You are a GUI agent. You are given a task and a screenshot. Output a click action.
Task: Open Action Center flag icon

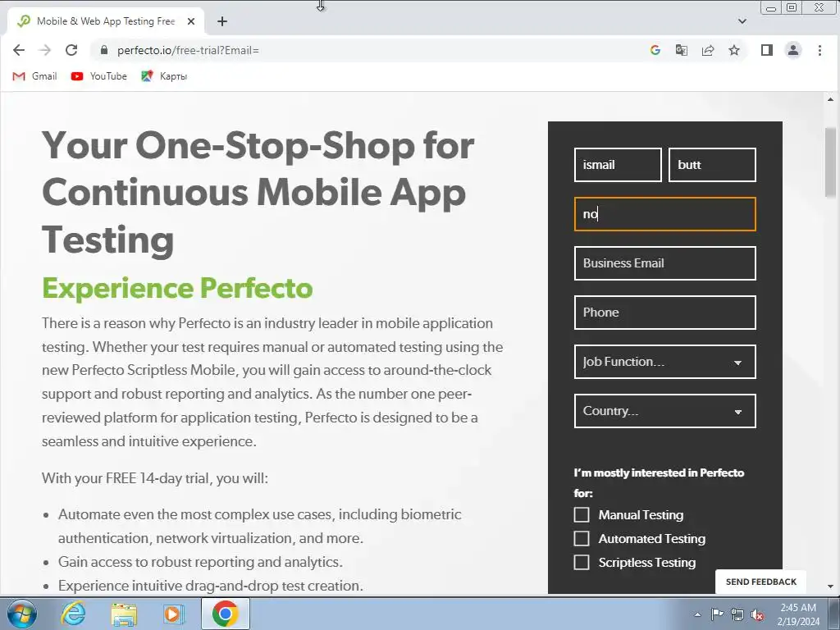(717, 614)
